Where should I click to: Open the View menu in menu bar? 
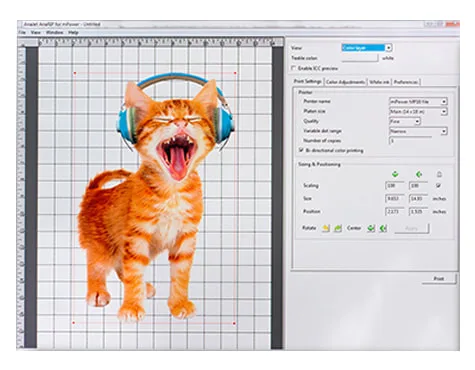(36, 32)
